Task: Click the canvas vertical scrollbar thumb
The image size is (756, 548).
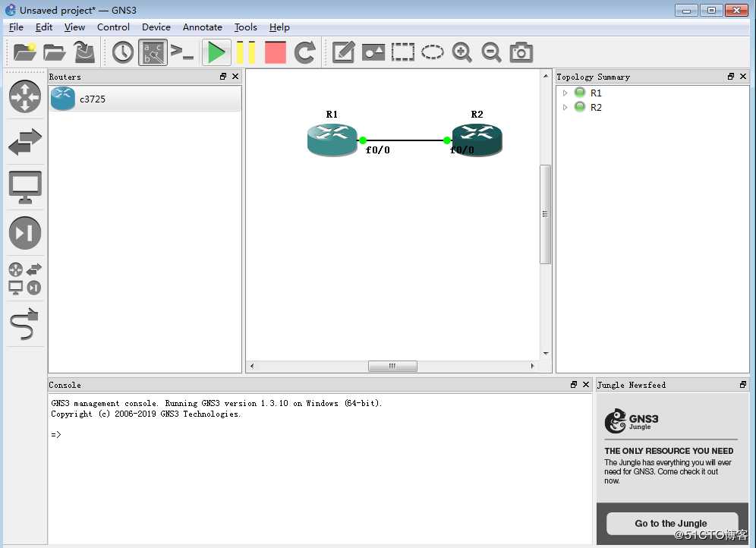Action: (x=545, y=215)
